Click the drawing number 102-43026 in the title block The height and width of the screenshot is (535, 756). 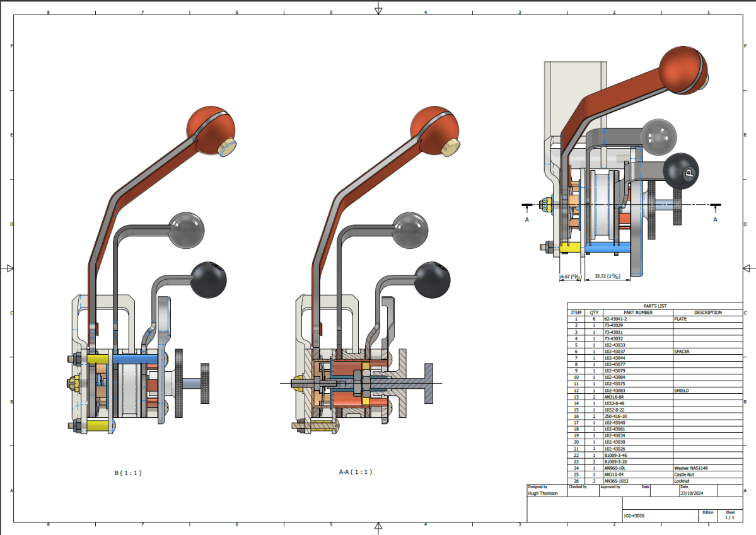tap(634, 515)
